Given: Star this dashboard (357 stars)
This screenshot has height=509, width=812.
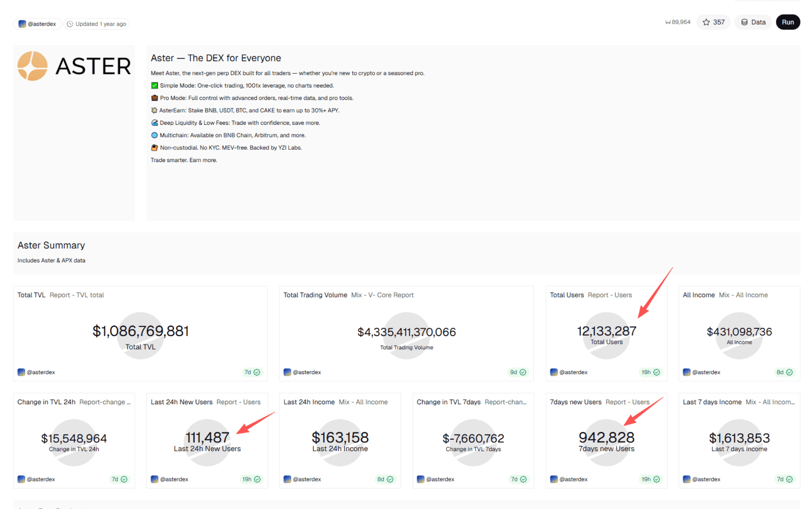Looking at the screenshot, I should [x=713, y=22].
